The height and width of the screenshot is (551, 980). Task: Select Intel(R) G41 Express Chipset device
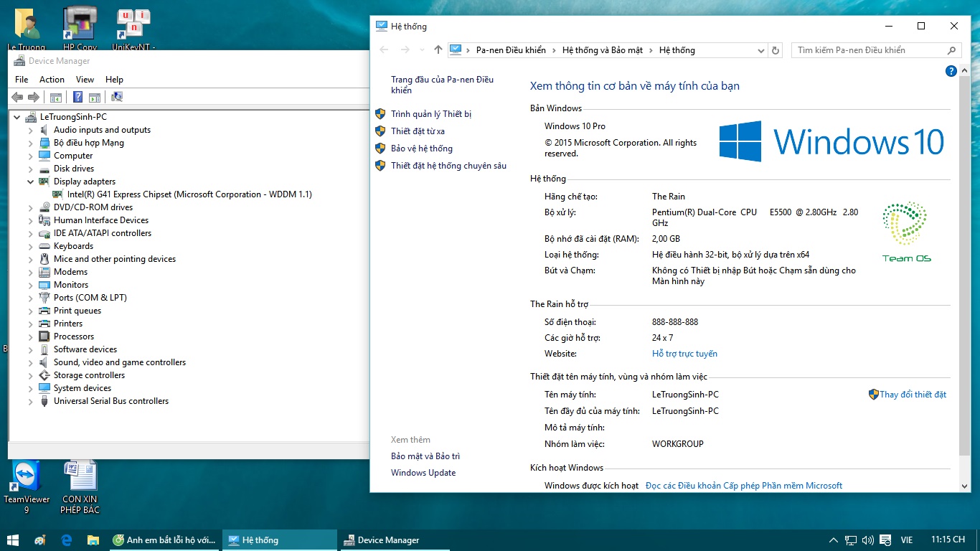tap(189, 194)
